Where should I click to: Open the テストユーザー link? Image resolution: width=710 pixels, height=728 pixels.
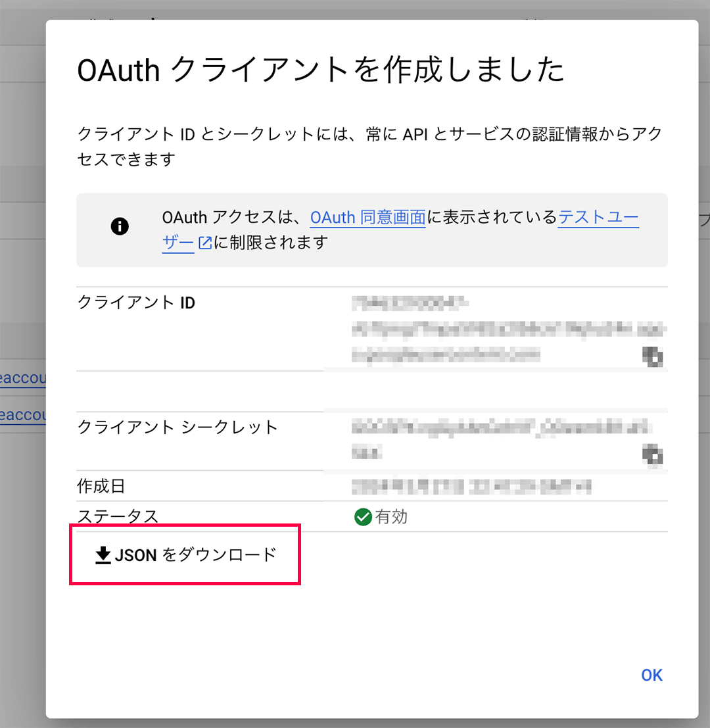click(x=598, y=217)
